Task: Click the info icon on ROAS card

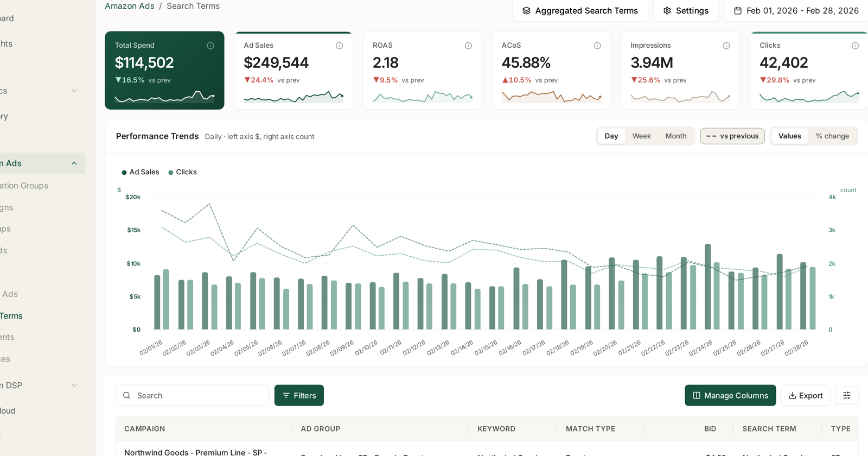Action: (x=468, y=46)
